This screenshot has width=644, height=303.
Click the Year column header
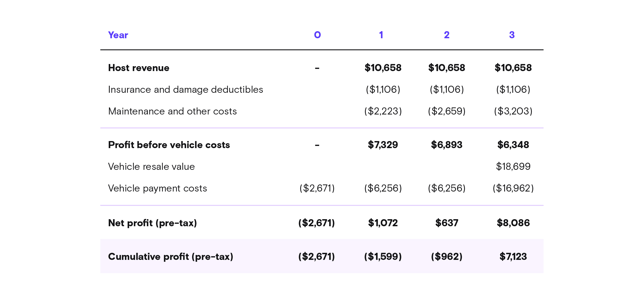tap(118, 35)
